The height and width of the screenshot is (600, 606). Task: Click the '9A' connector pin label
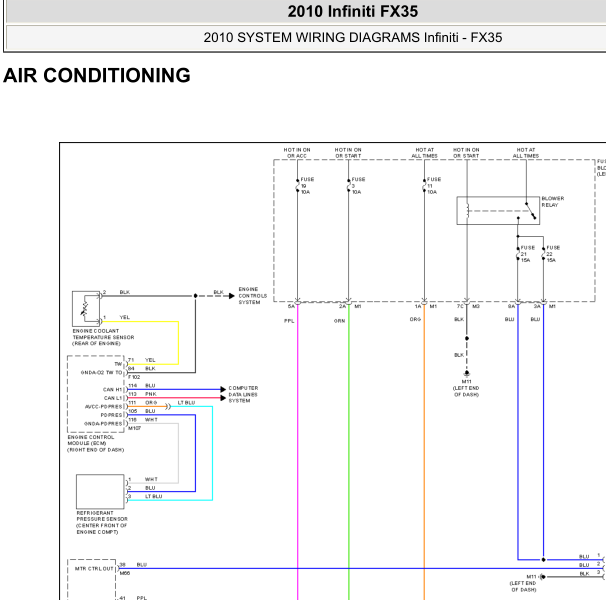point(511,306)
